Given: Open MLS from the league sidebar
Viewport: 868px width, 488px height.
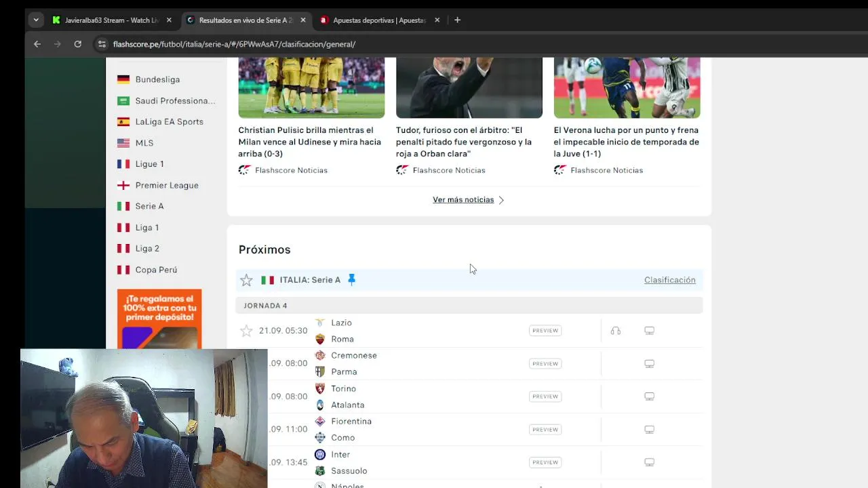Looking at the screenshot, I should tap(144, 143).
